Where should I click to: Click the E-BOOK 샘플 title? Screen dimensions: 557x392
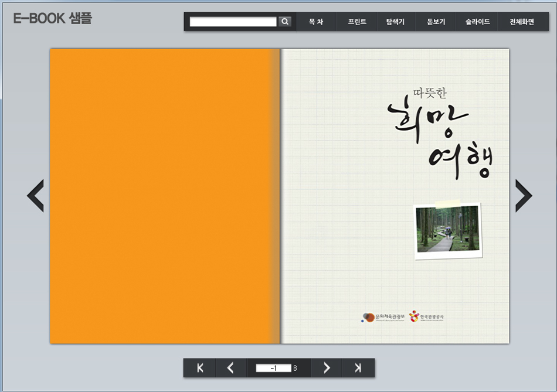52,18
